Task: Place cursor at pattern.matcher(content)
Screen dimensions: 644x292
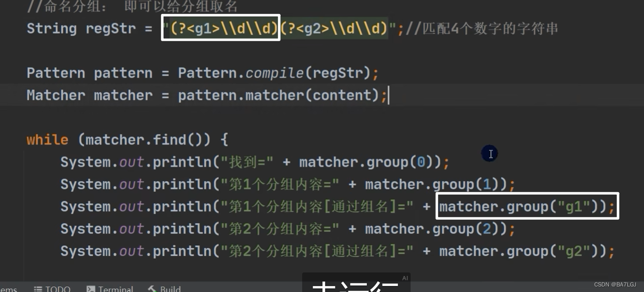Action: (279, 95)
